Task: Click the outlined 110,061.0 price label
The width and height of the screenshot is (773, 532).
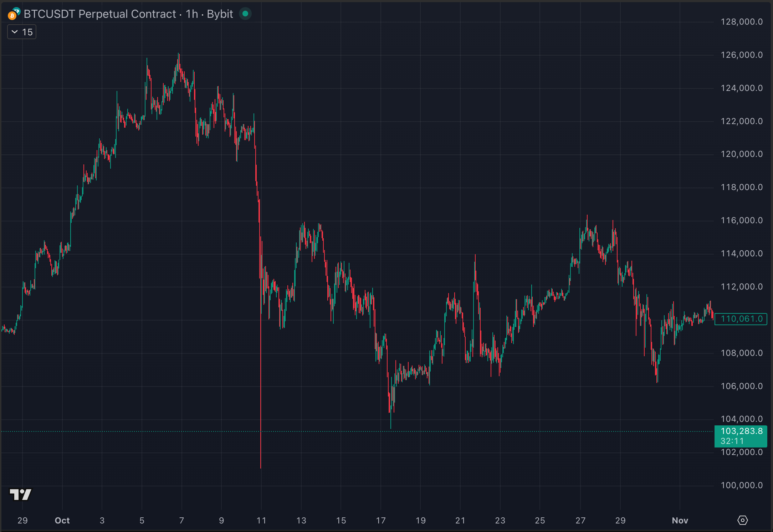Action: coord(741,319)
